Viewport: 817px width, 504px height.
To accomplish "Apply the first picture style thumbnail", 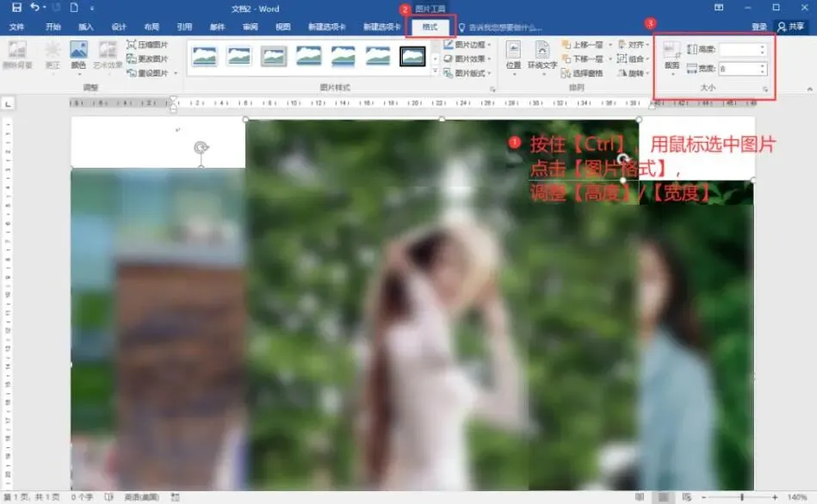I will 205,56.
